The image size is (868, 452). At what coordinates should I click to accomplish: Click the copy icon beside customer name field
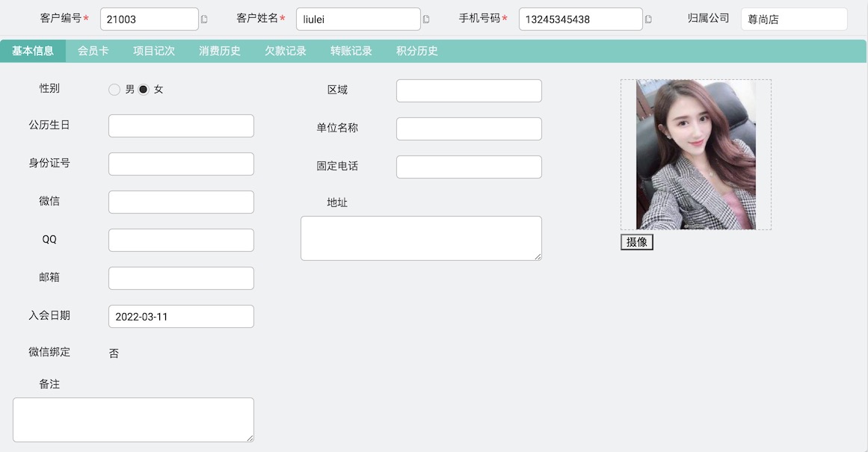click(x=426, y=19)
